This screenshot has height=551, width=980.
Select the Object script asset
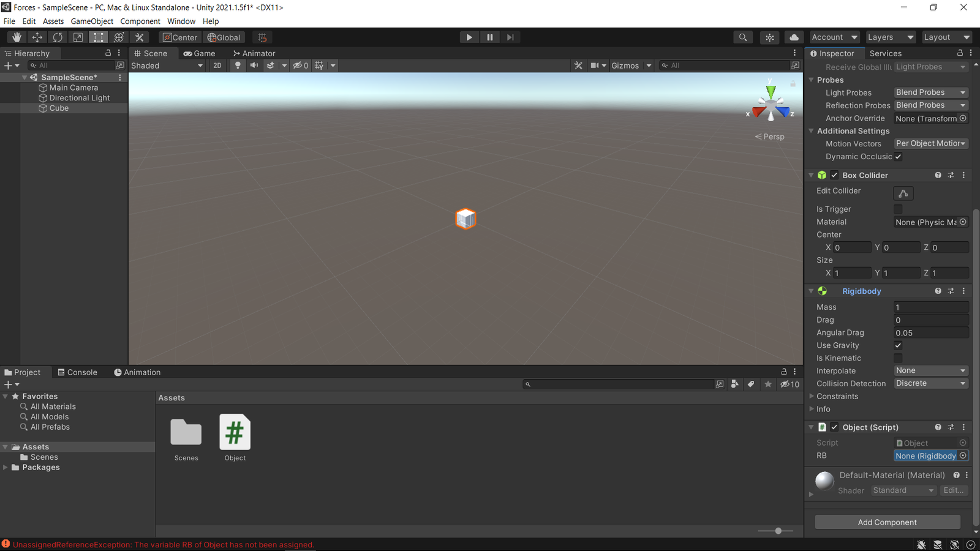[235, 437]
